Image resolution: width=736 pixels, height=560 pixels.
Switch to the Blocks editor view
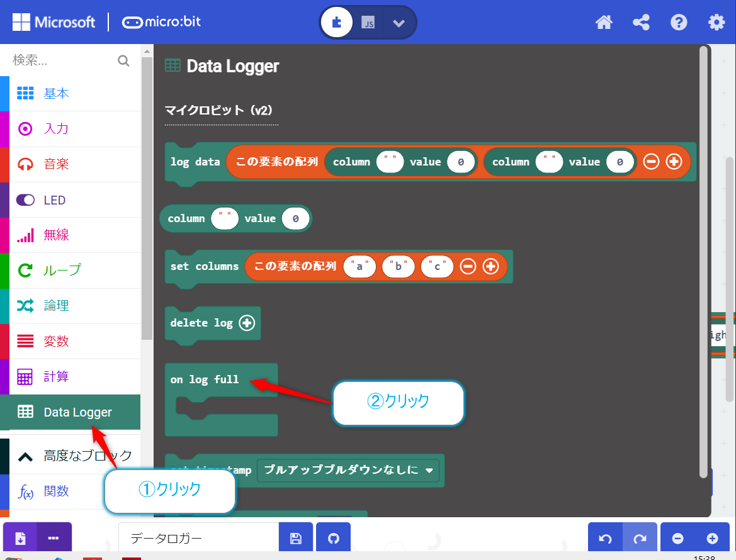[x=337, y=22]
